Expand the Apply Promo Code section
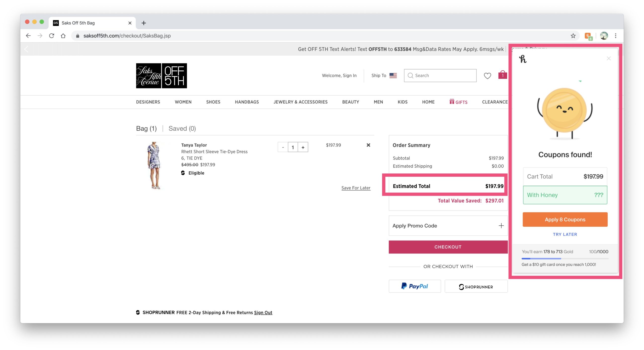This screenshot has width=644, height=350. pos(448,226)
